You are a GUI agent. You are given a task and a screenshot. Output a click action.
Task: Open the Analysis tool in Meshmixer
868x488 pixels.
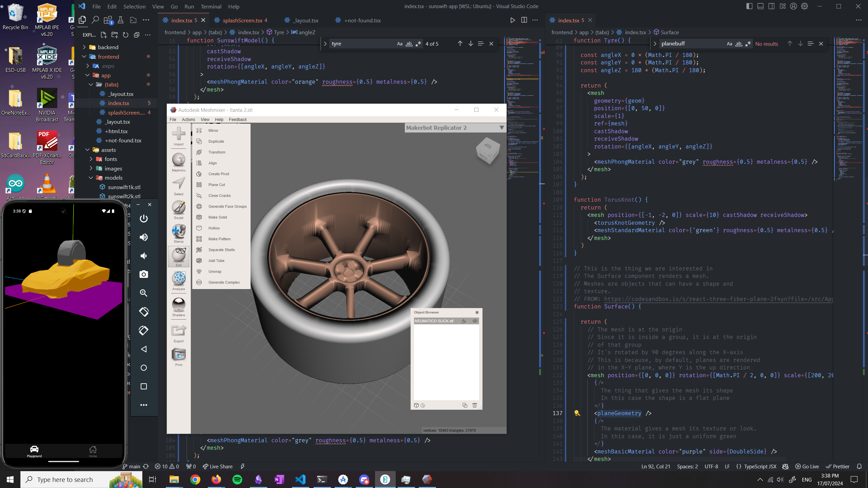point(179,281)
